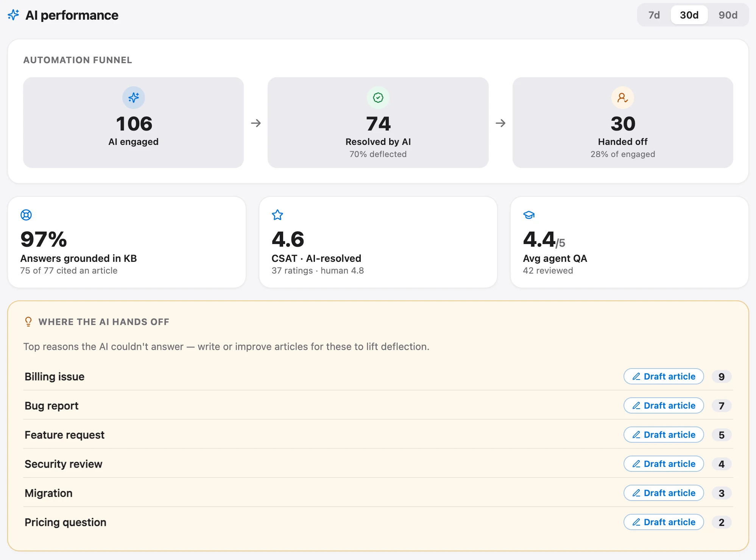756x560 pixels.
Task: Click the lightbulb icon beside Where the AI hands off
Action: coord(28,322)
